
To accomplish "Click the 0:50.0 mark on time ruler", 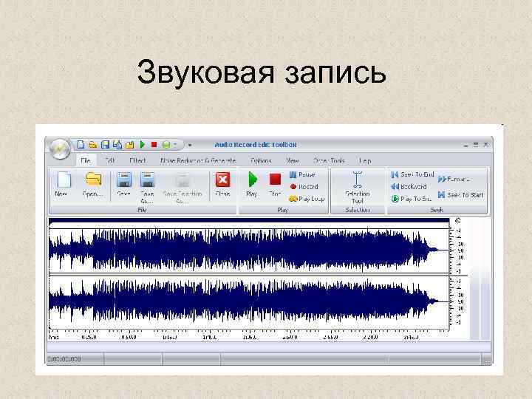I will click(129, 337).
